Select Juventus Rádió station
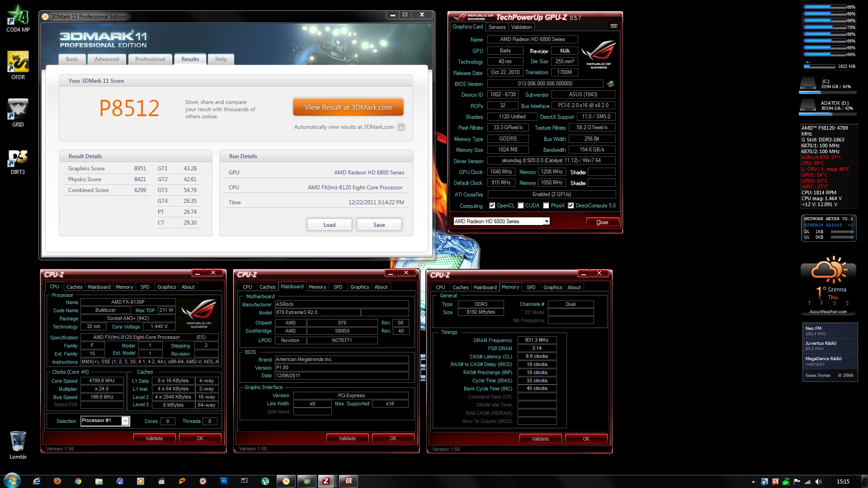The width and height of the screenshot is (868, 488). tap(830, 346)
